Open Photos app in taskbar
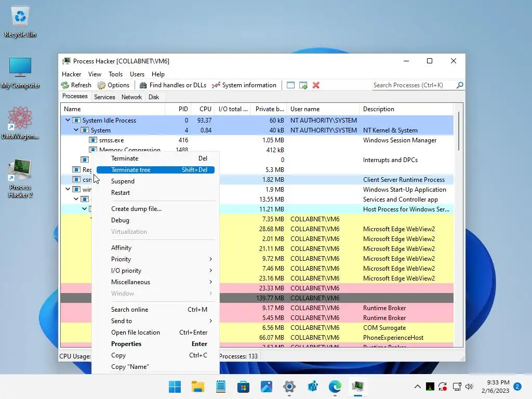 [x=267, y=387]
